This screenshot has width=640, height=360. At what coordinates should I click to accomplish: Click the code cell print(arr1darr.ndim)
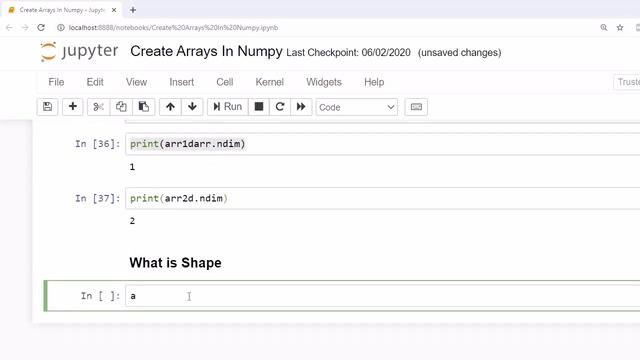click(x=383, y=144)
